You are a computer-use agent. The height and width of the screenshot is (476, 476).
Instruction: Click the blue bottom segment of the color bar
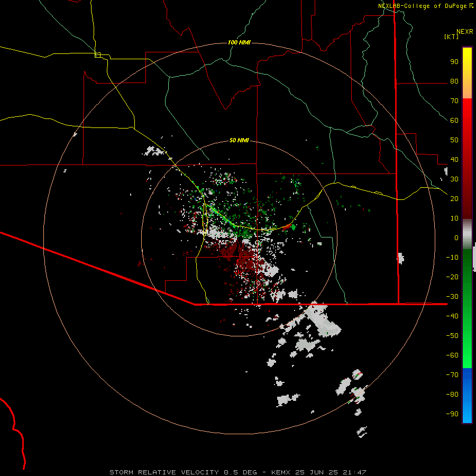[x=467, y=396]
